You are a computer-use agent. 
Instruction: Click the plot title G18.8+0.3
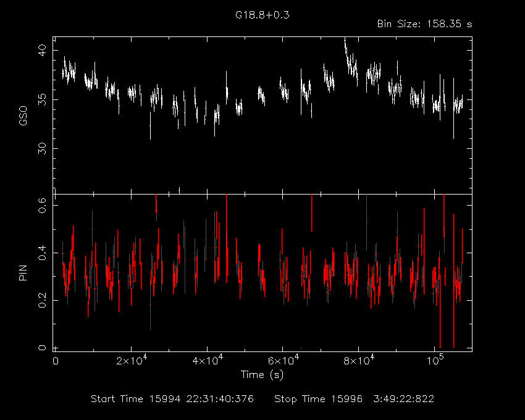pyautogui.click(x=262, y=15)
